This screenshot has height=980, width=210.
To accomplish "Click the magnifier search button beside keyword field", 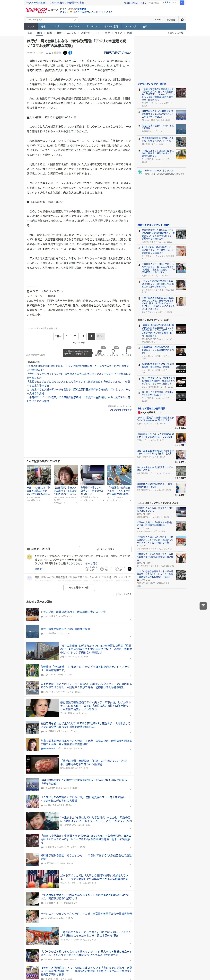I will point(75,19).
